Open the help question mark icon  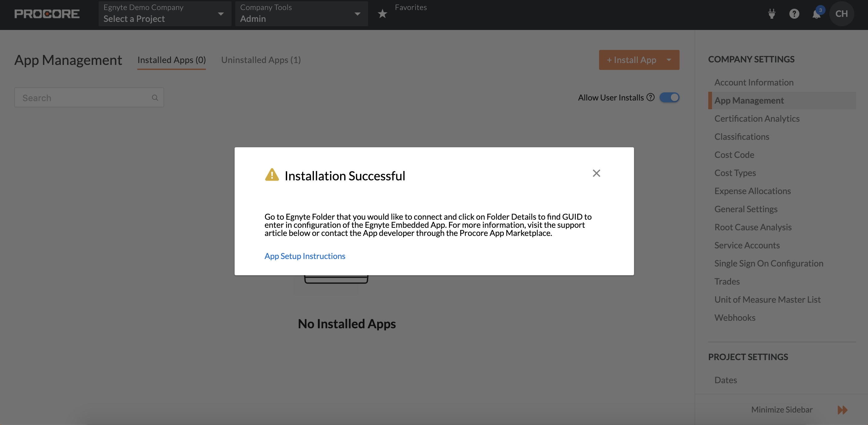coord(794,13)
